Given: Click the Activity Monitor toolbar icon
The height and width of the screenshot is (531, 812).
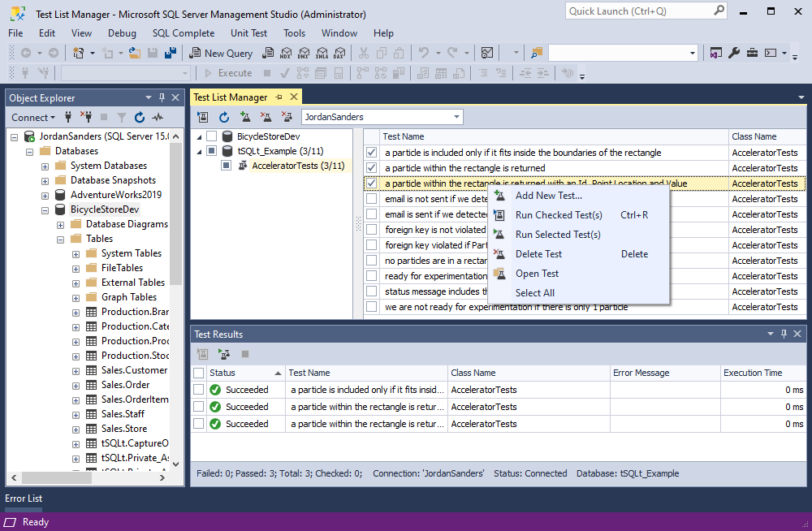Looking at the screenshot, I should tap(486, 53).
